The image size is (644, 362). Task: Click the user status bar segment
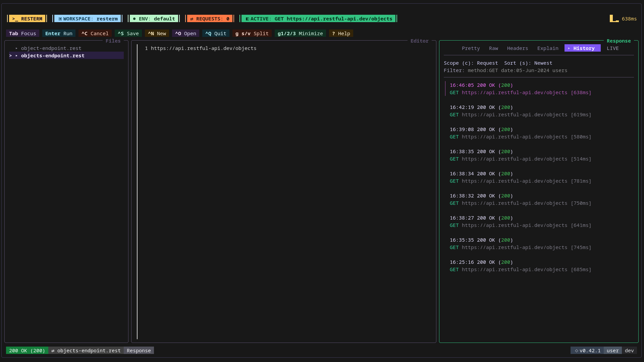click(x=613, y=351)
